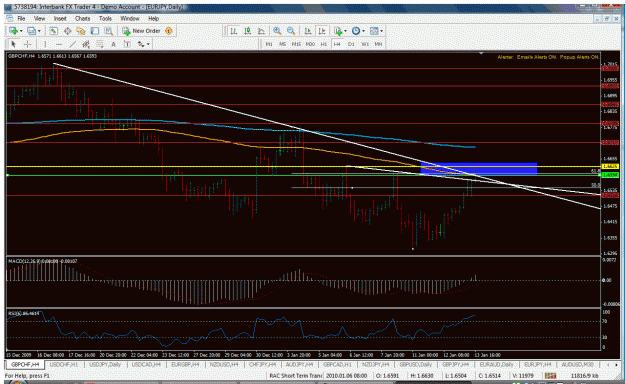Open the Charts menu
This screenshot has width=625, height=384.
click(x=83, y=19)
